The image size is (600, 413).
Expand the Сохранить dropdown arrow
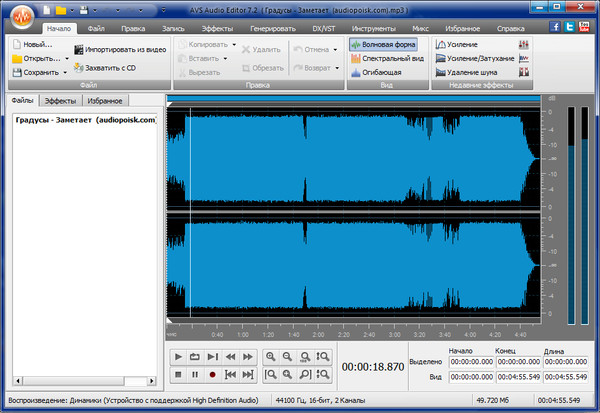click(65, 73)
